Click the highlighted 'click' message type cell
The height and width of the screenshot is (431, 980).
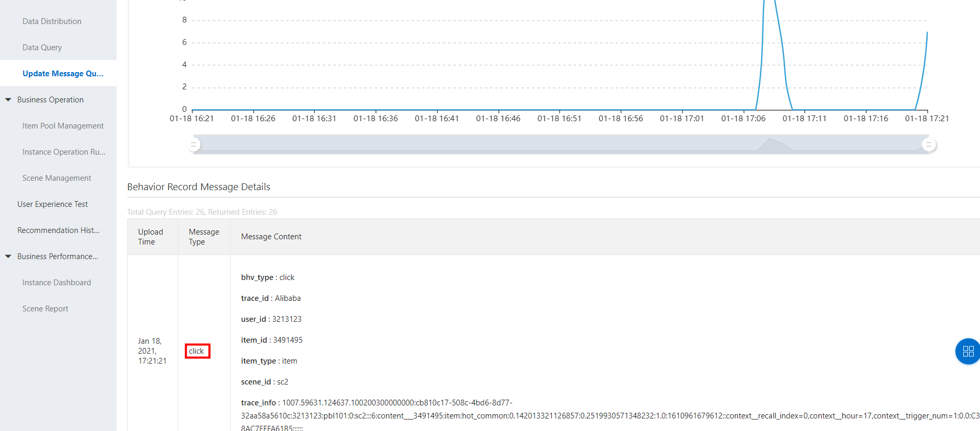197,351
